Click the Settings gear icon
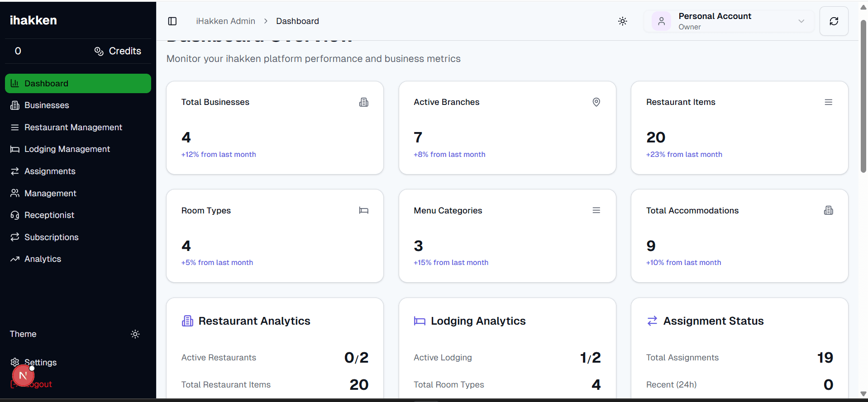 (x=15, y=363)
